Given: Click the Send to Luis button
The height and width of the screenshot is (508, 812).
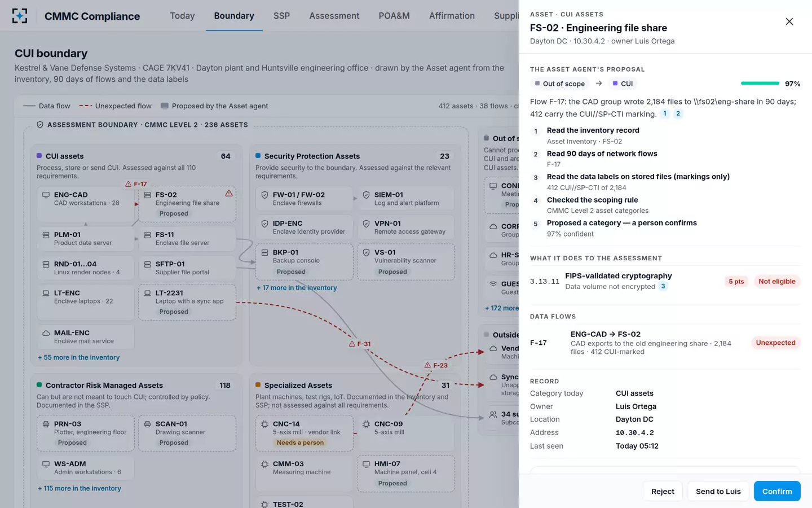Looking at the screenshot, I should tap(718, 491).
